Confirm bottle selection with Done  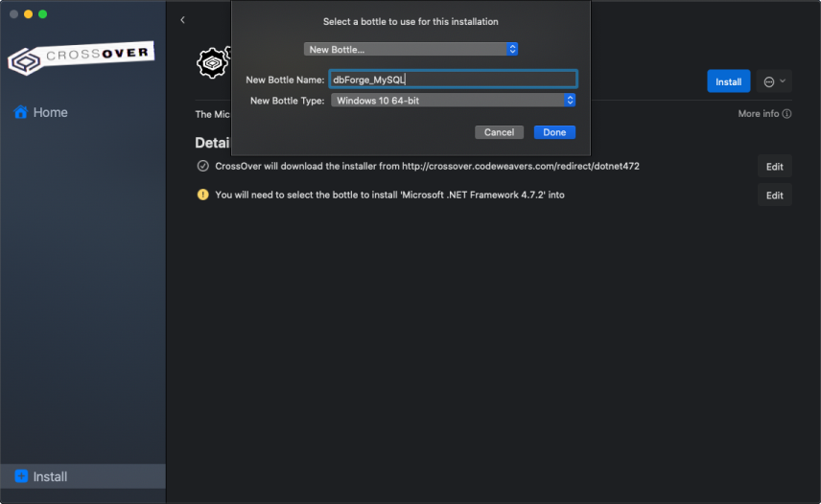point(554,132)
